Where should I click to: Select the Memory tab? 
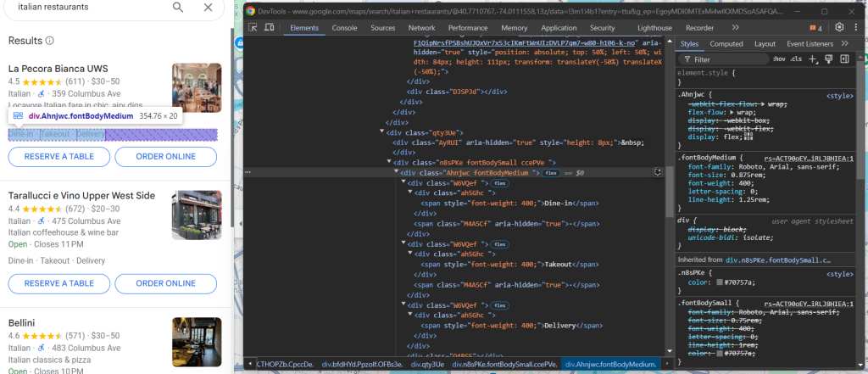pos(515,28)
